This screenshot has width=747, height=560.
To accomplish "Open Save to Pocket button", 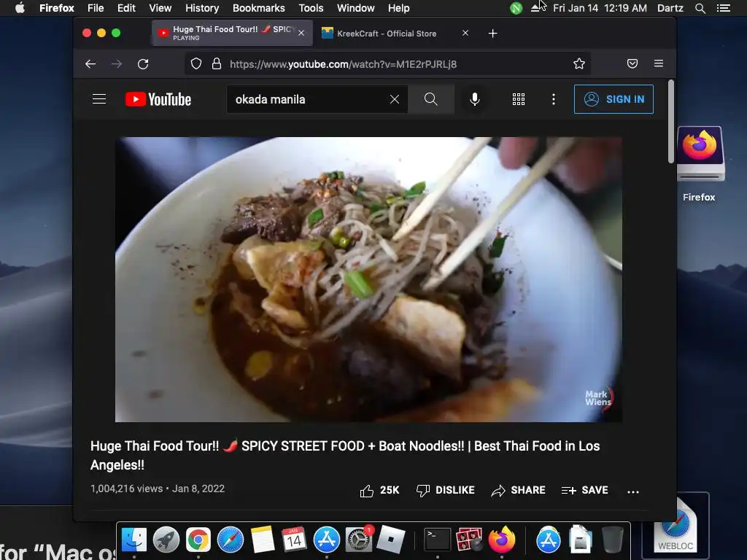I will [632, 64].
